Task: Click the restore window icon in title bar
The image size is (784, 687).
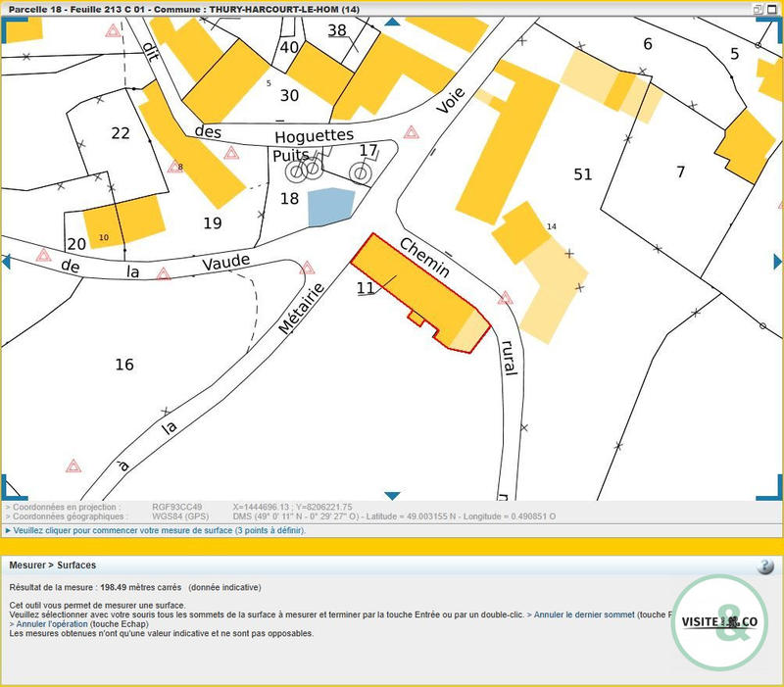Action: 758,8
